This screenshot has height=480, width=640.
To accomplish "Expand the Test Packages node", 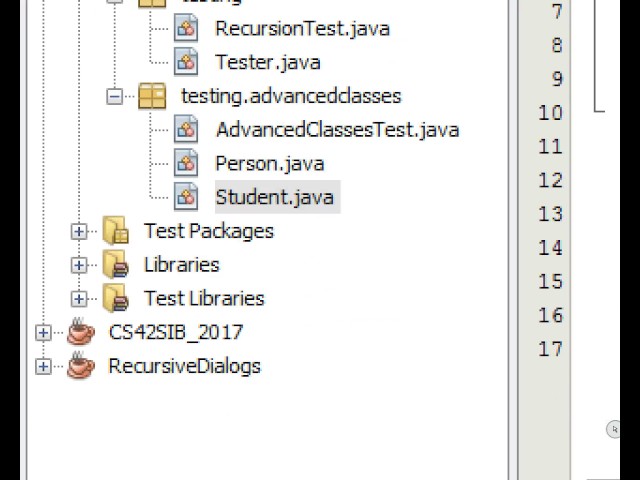I will coord(79,231).
